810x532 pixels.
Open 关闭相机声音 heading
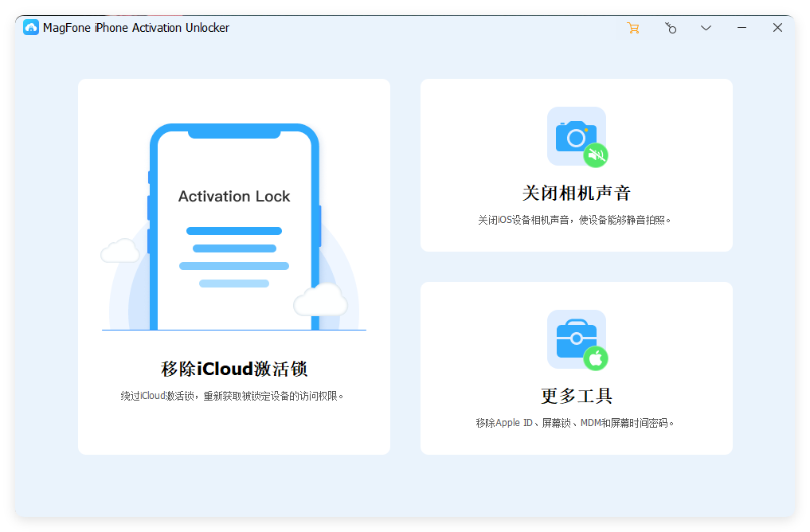coord(577,194)
